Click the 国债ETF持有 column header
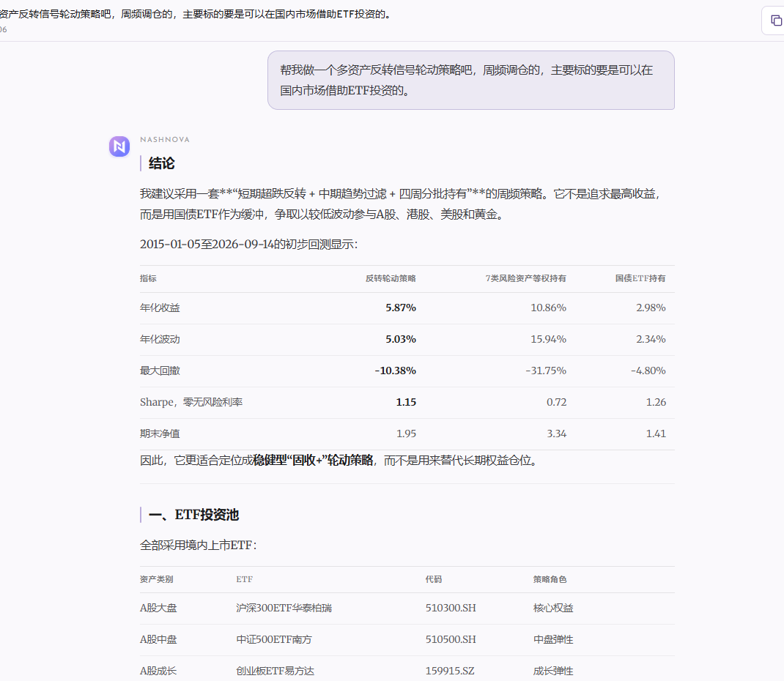The image size is (784, 681). 640,278
